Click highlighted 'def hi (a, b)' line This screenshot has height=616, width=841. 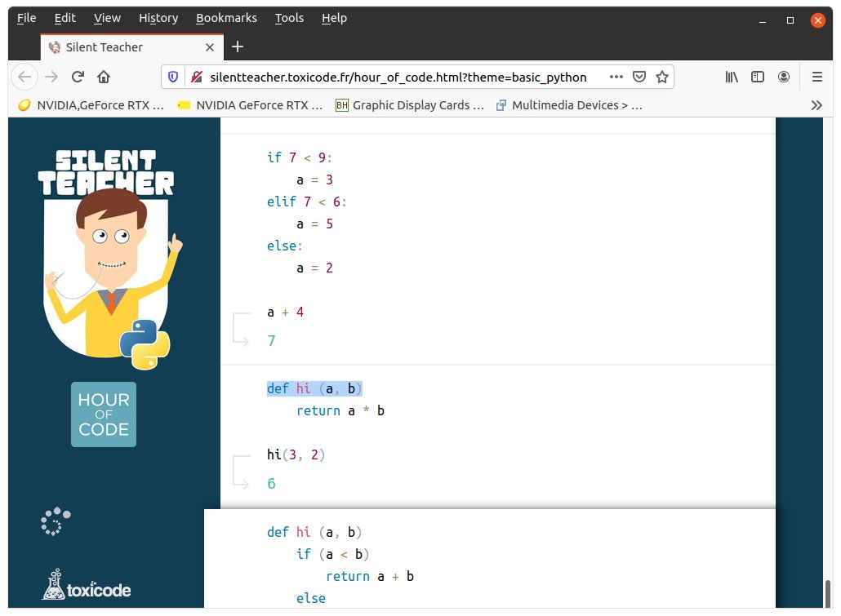pyautogui.click(x=314, y=388)
